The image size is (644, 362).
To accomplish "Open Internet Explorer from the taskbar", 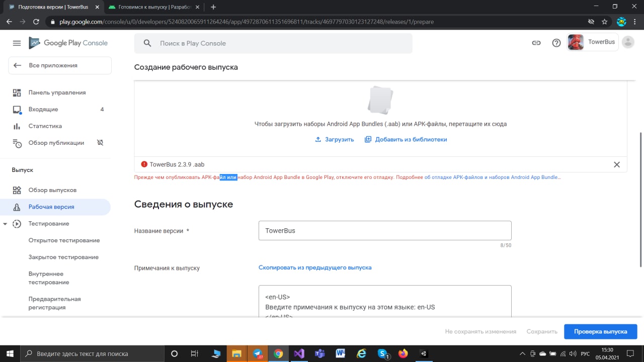I will click(x=361, y=353).
